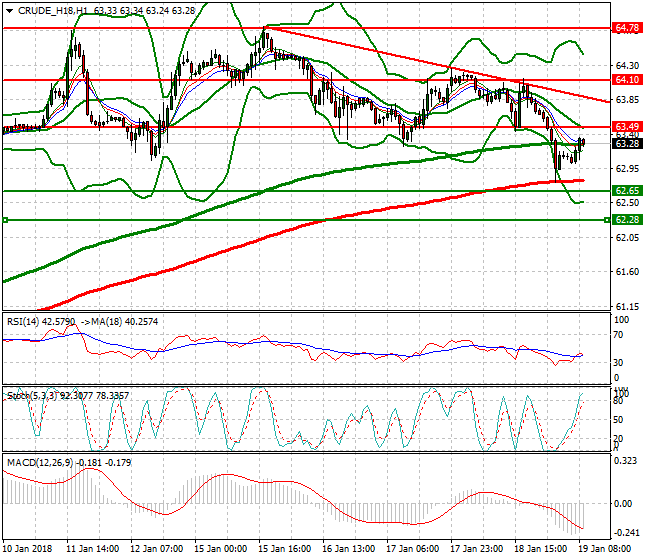Click the 64.30 price scale value

pos(627,65)
